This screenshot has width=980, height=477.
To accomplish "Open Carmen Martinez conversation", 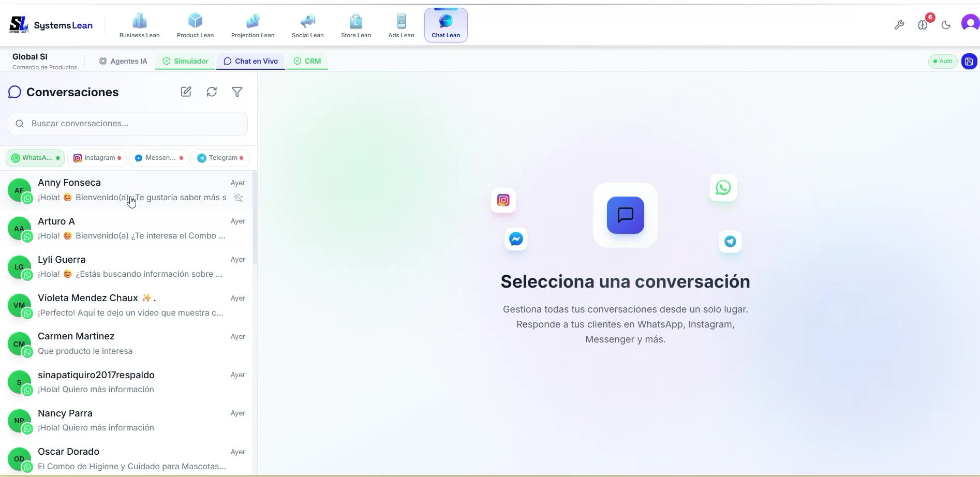I will tap(126, 344).
